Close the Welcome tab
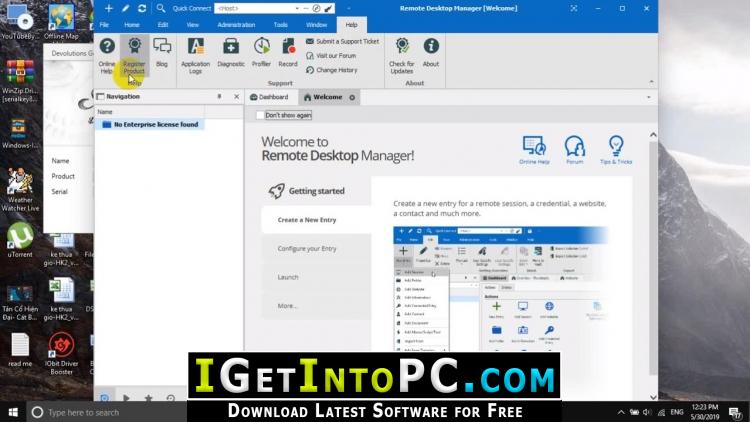750x422 pixels. pos(352,97)
